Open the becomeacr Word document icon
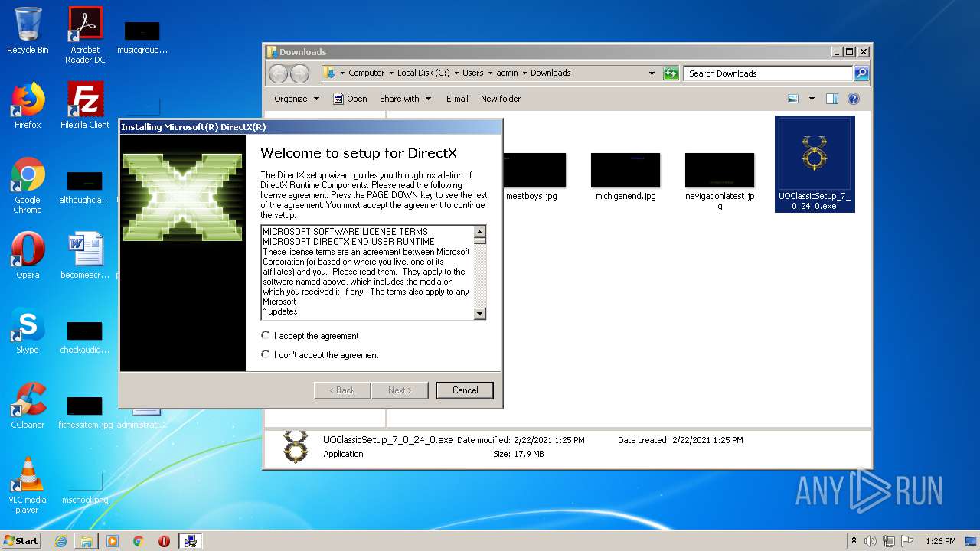980x551 pixels. tap(85, 256)
